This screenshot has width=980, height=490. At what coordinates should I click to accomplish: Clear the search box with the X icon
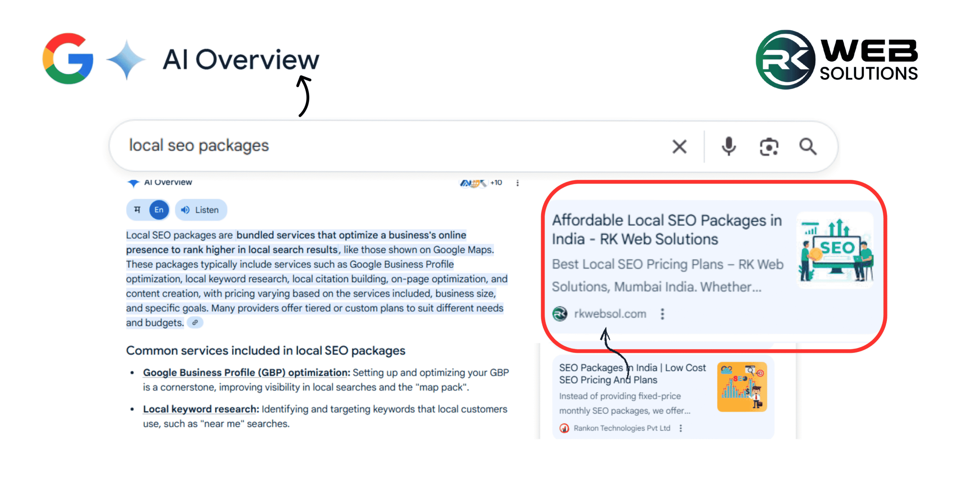pyautogui.click(x=679, y=147)
